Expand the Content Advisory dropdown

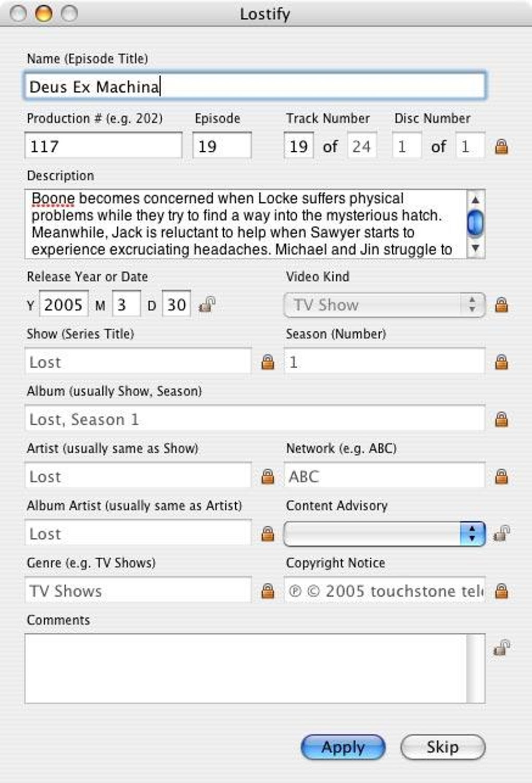384,534
